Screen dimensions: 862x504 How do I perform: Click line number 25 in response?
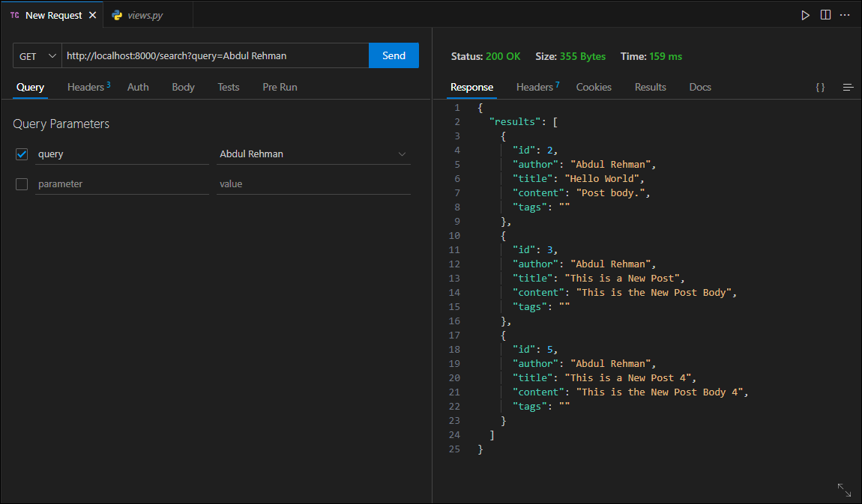click(454, 449)
